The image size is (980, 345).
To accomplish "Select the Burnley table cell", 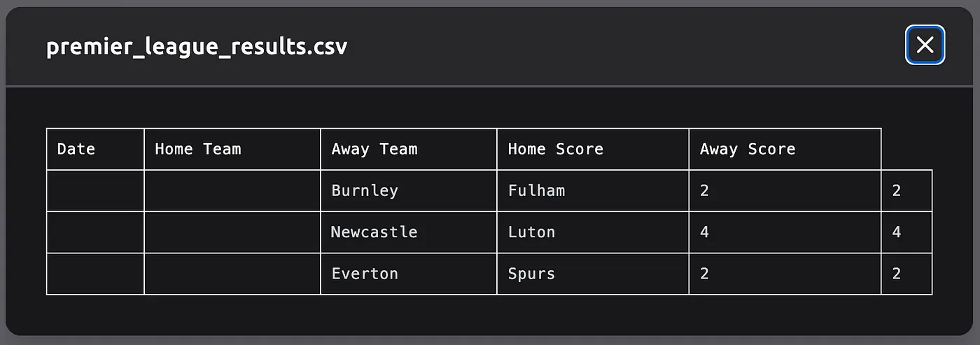I will tap(409, 190).
